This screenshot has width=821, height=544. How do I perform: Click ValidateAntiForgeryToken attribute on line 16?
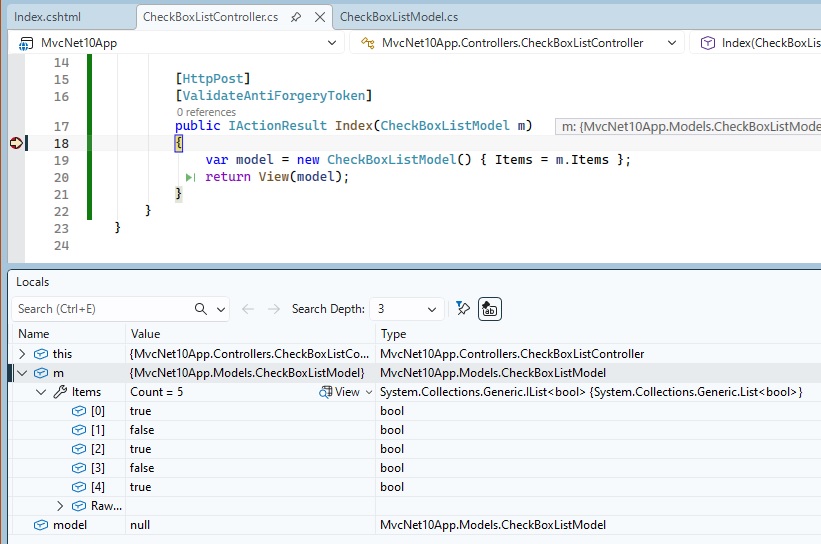pos(273,95)
